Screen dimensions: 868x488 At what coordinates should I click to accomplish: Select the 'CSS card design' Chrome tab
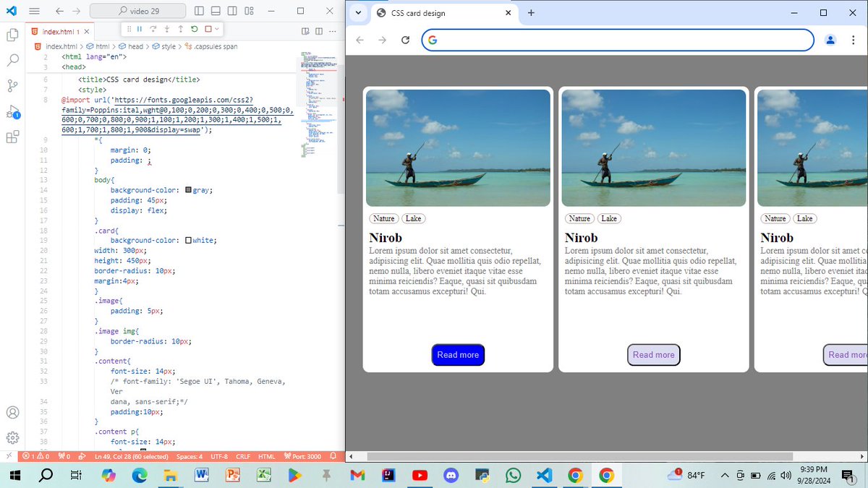click(x=445, y=13)
